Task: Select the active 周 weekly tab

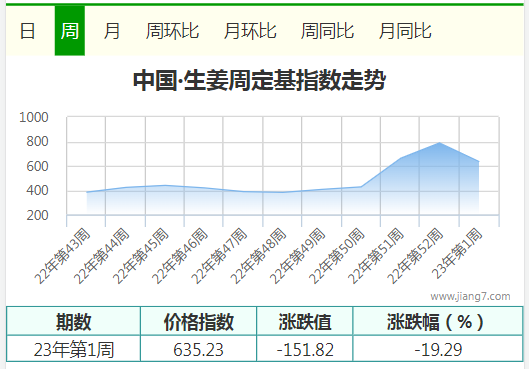Action: (x=70, y=31)
